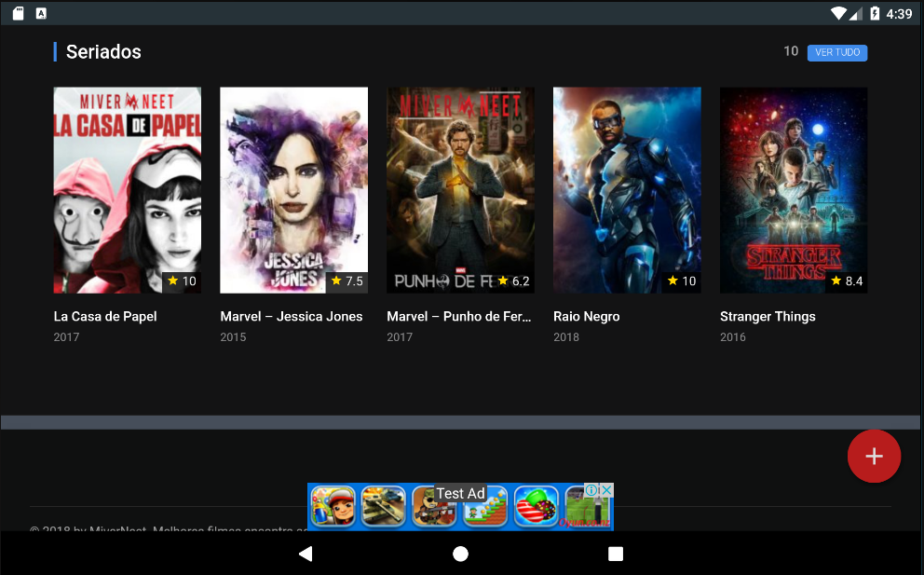Screen dimensions: 924x575
Task: Click the 'Seriados' section heading
Action: click(x=103, y=52)
